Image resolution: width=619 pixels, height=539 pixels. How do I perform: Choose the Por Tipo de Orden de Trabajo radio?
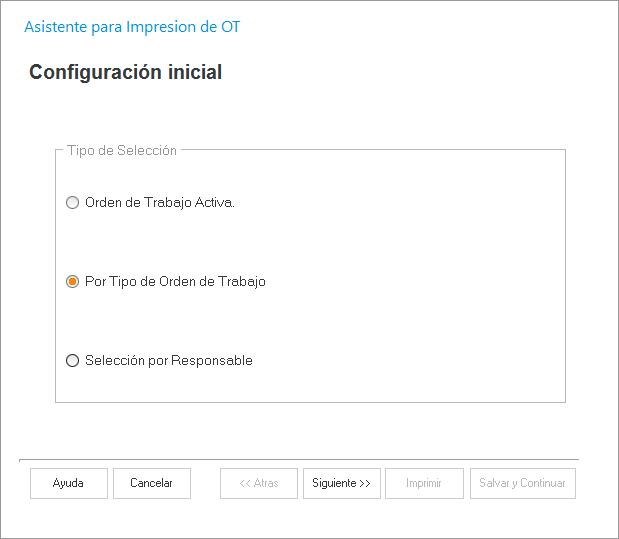tap(72, 282)
